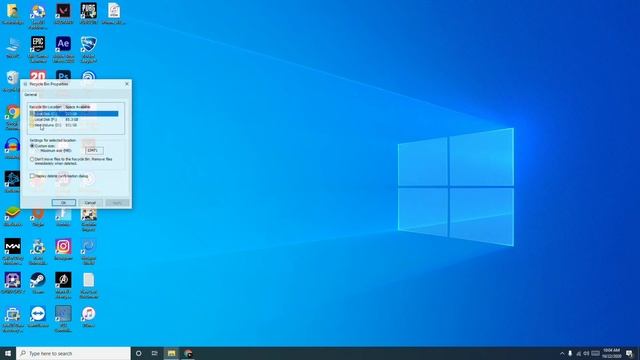This screenshot has height=360, width=640.
Task: Select the highlighted Local Disk (C:) row
Action: tap(74, 114)
